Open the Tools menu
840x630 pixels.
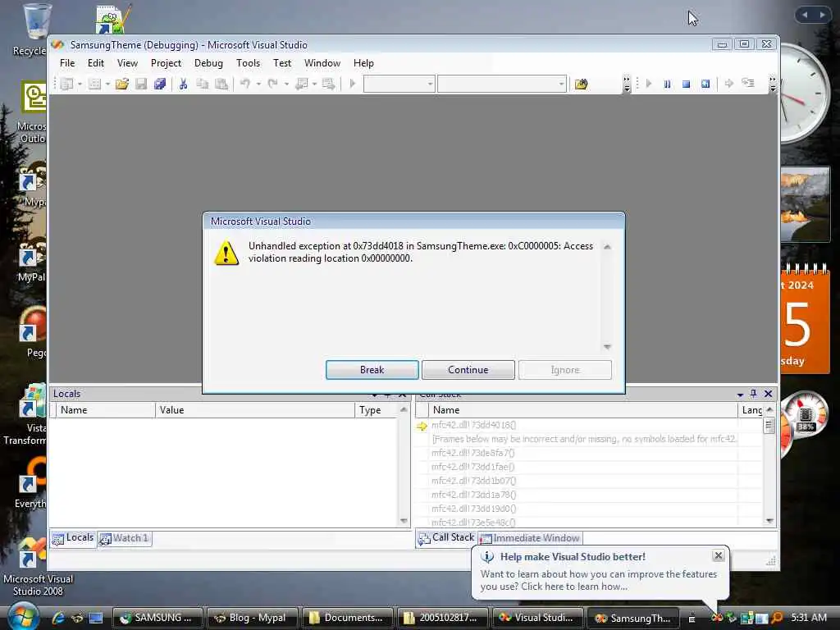coord(248,63)
